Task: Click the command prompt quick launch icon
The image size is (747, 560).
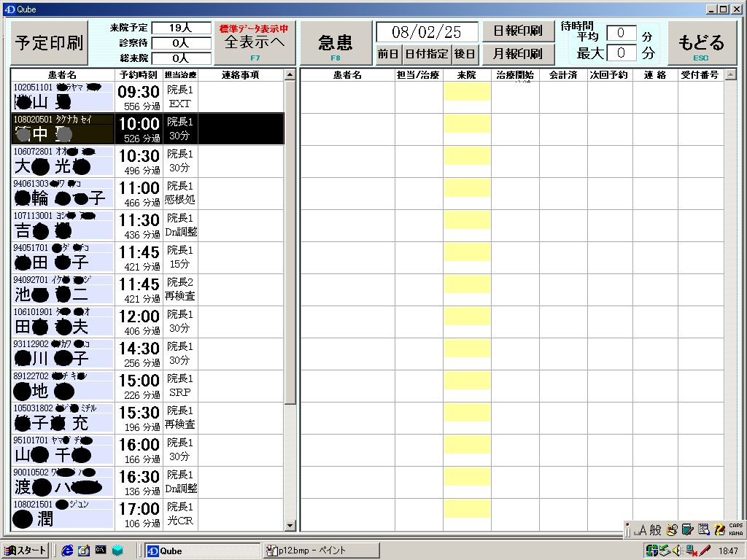Action: 101,551
